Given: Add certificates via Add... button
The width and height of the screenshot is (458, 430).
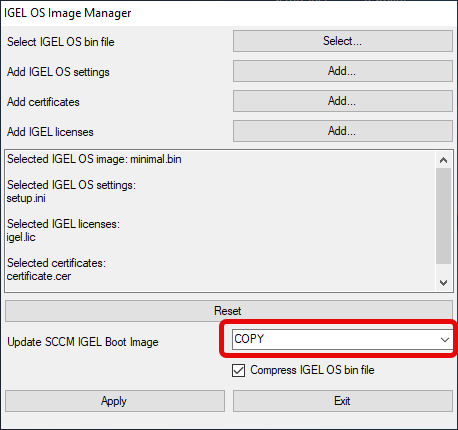Looking at the screenshot, I should click(343, 101).
